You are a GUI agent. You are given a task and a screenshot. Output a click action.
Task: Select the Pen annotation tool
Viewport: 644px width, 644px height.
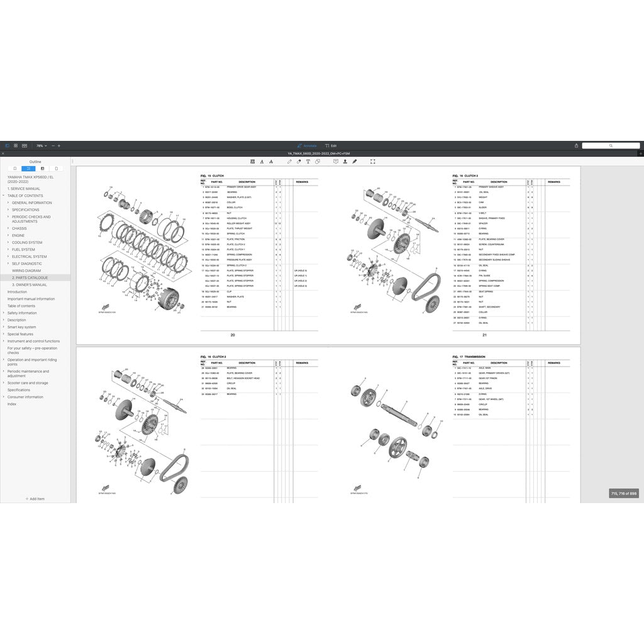click(x=289, y=161)
